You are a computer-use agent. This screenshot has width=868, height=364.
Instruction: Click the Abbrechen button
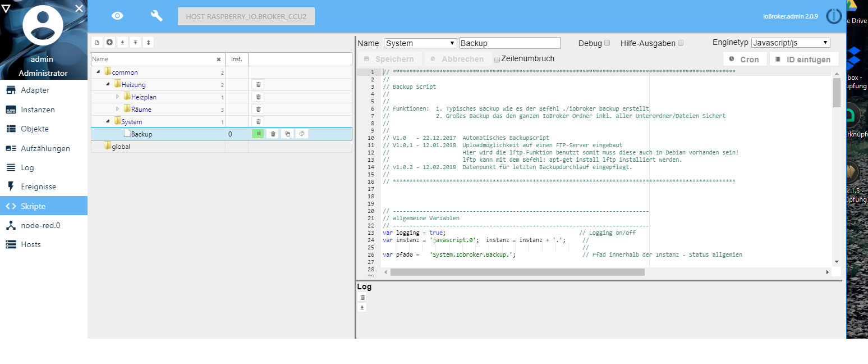point(457,59)
